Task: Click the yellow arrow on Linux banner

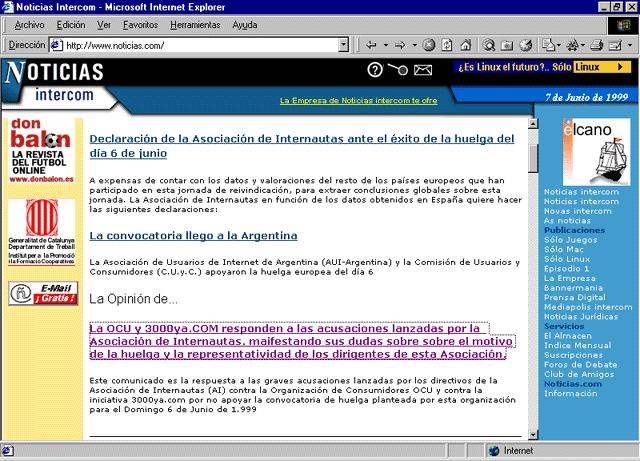Action: 620,67
